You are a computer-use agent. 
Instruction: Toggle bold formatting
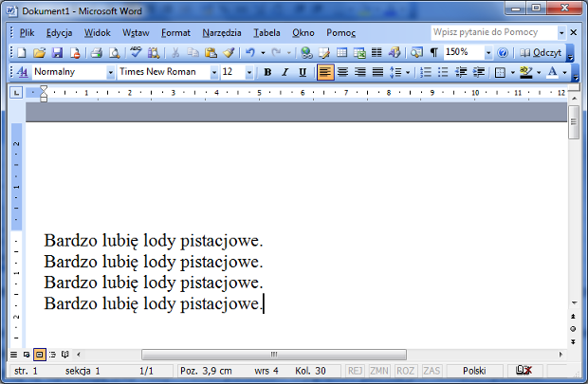(x=267, y=72)
